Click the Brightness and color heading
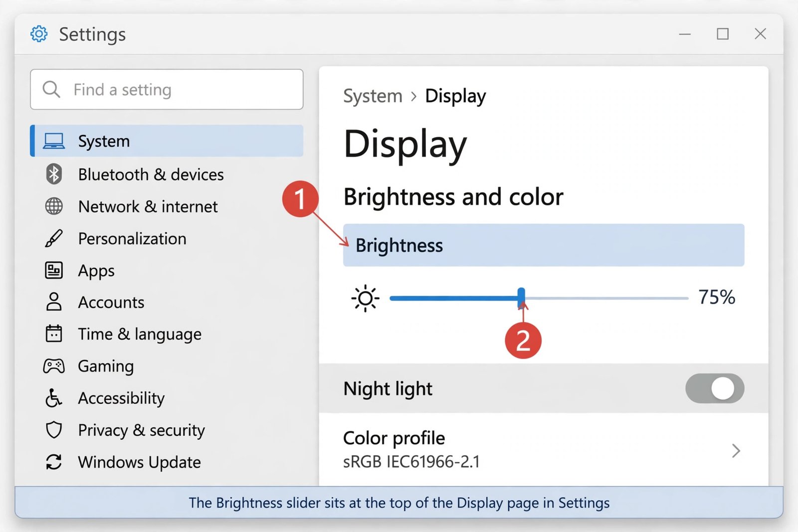This screenshot has width=798, height=532. [x=453, y=196]
